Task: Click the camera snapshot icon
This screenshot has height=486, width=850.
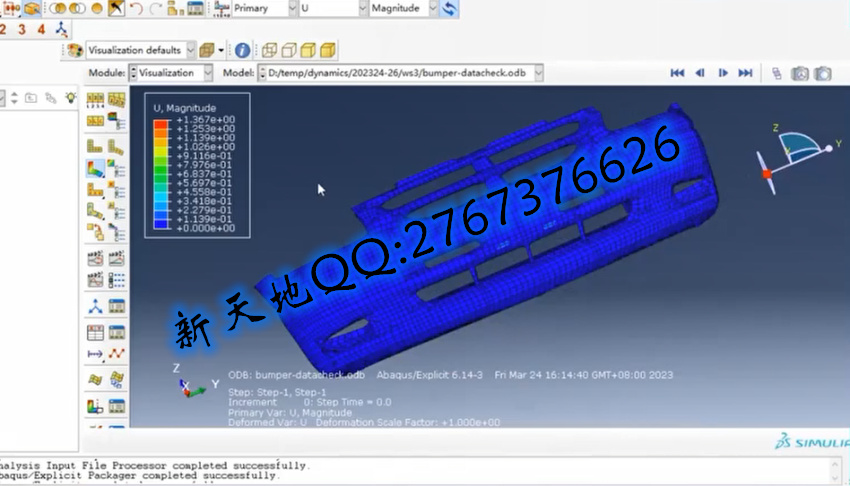Action: pyautogui.click(x=800, y=73)
